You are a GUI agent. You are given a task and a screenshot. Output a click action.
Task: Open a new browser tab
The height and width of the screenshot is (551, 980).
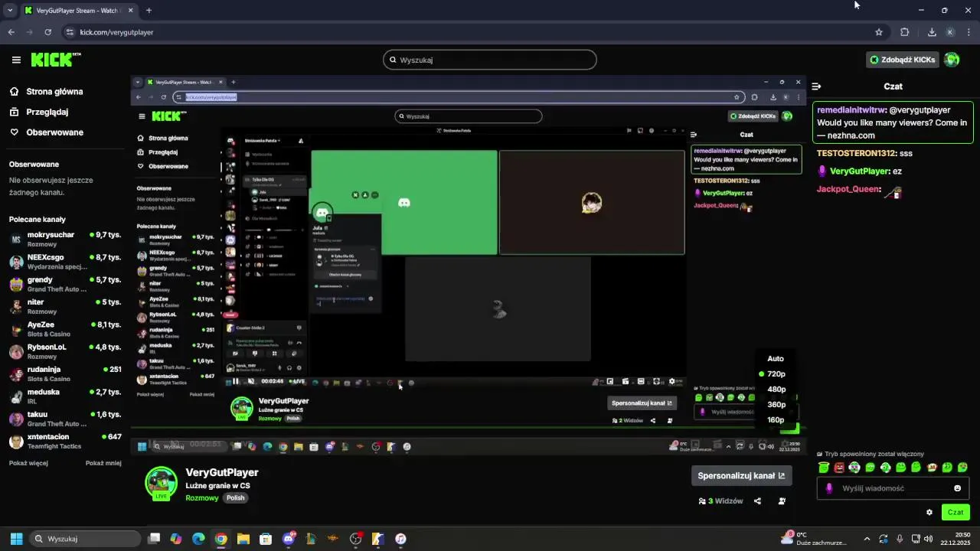coord(149,11)
